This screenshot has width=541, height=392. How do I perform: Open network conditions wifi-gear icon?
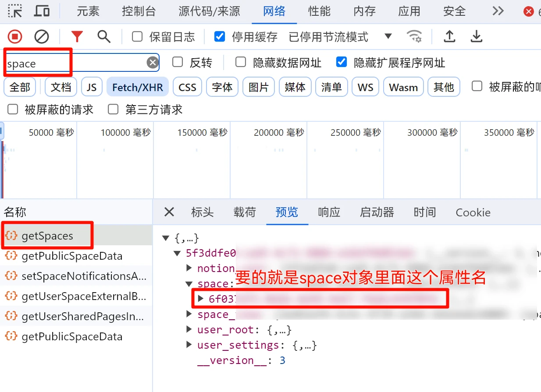(x=414, y=37)
